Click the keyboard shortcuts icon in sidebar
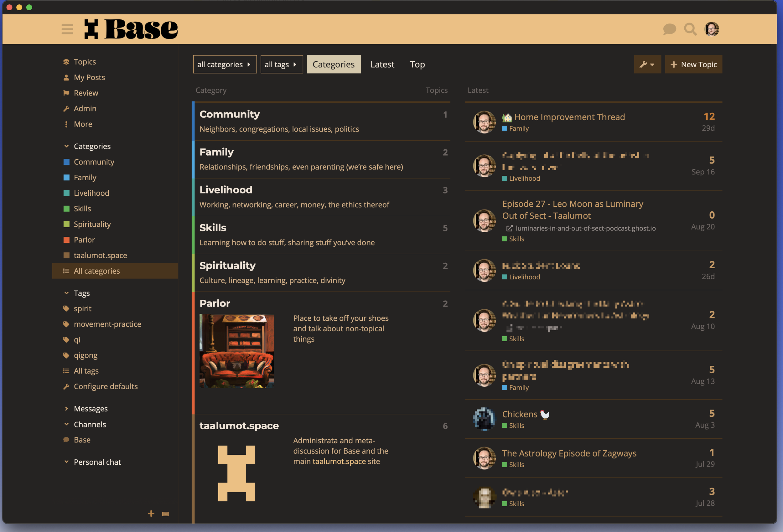Image resolution: width=783 pixels, height=532 pixels. [165, 514]
